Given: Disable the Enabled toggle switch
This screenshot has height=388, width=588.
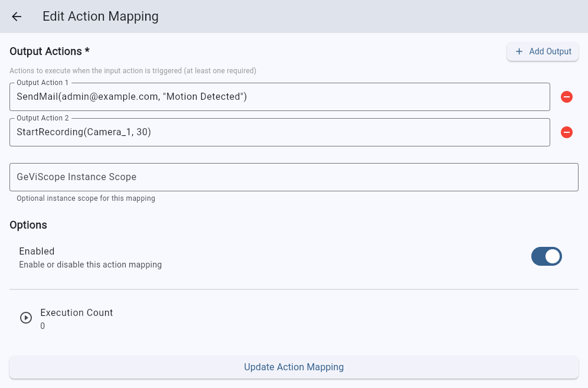Looking at the screenshot, I should [x=546, y=256].
